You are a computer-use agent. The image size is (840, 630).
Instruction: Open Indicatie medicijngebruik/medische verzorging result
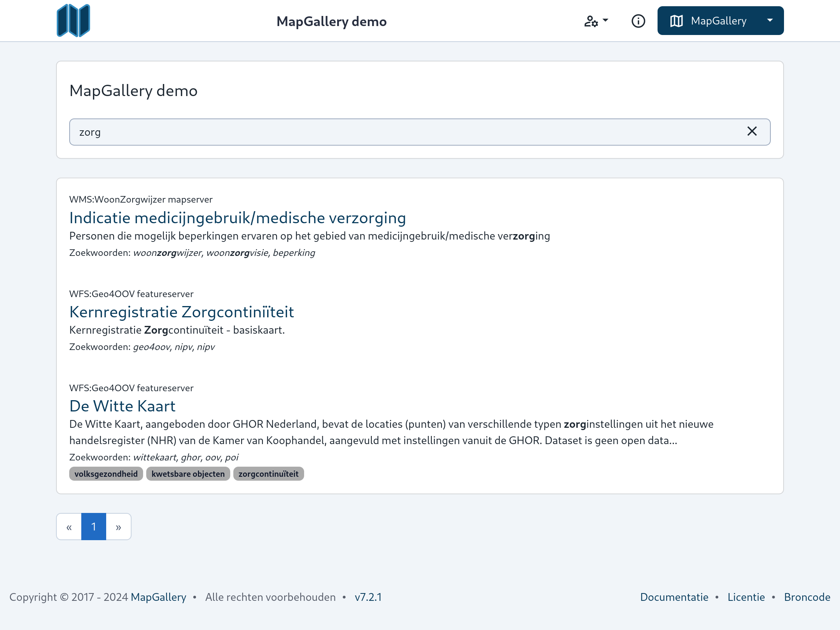pyautogui.click(x=237, y=218)
